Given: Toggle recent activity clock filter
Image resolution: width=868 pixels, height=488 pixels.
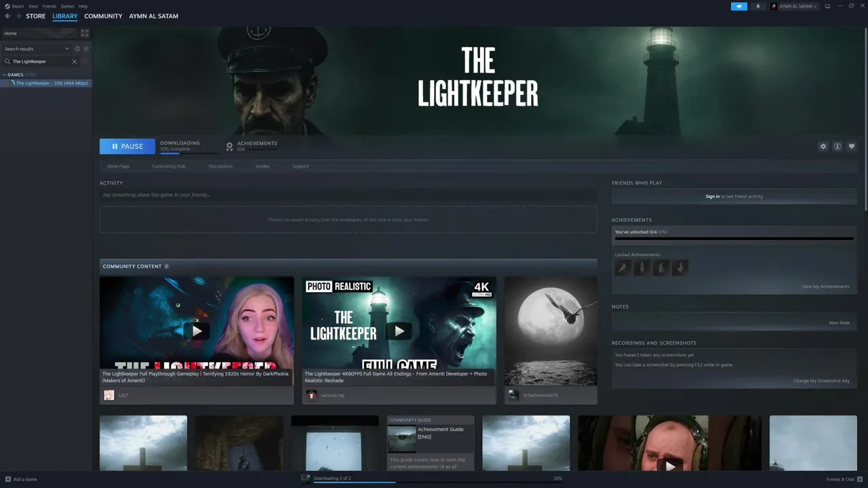Looking at the screenshot, I should click(x=77, y=49).
